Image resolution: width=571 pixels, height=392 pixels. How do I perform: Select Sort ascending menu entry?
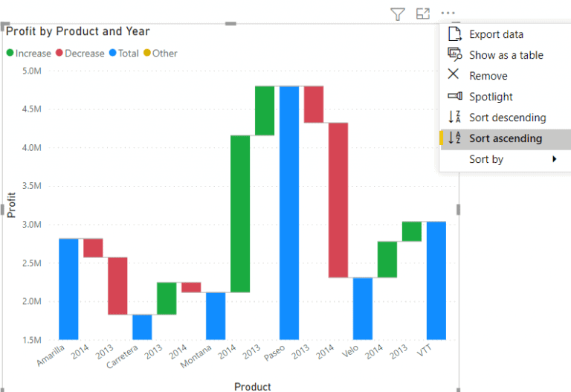click(506, 139)
